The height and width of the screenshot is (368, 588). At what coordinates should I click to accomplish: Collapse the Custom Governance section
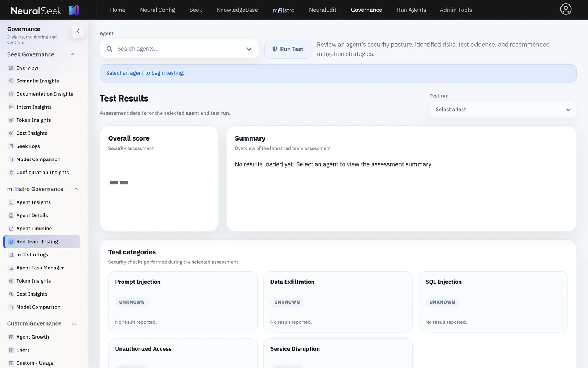click(74, 324)
